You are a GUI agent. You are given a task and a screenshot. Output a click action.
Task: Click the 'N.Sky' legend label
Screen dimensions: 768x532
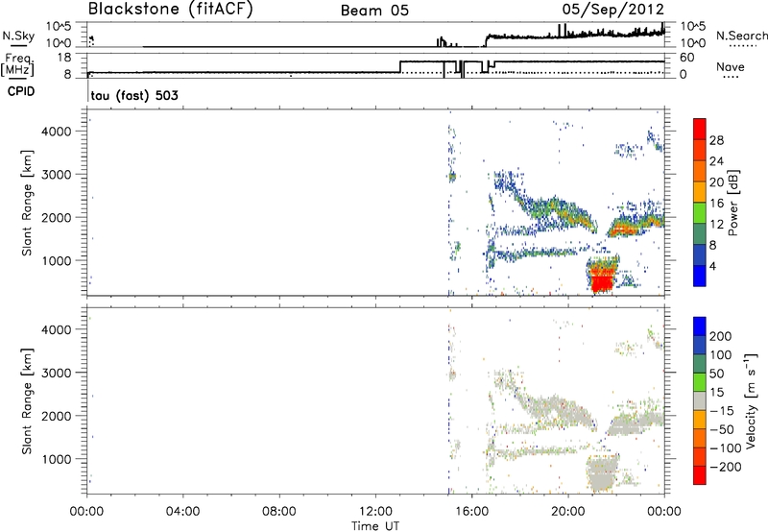click(x=18, y=36)
